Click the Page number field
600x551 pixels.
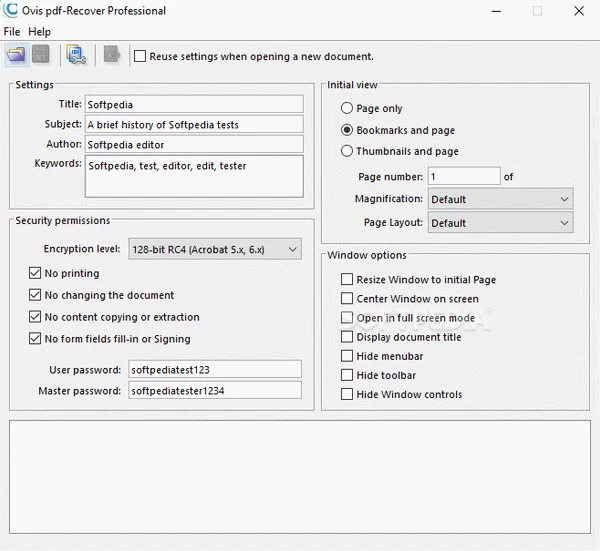(x=464, y=176)
